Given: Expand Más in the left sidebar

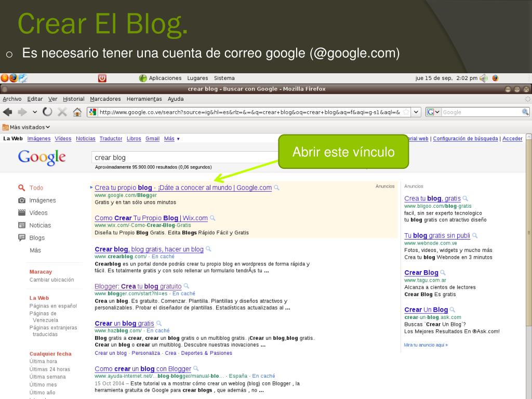Looking at the screenshot, I should coord(35,250).
